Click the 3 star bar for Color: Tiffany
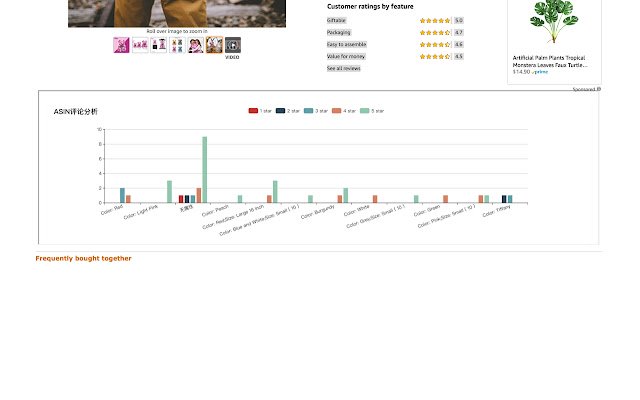 (x=510, y=199)
